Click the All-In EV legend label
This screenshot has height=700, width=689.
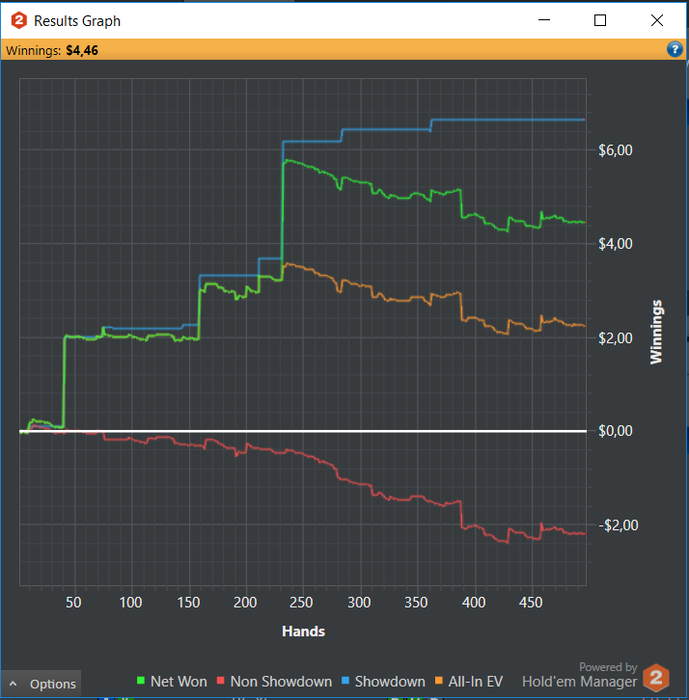tap(476, 682)
